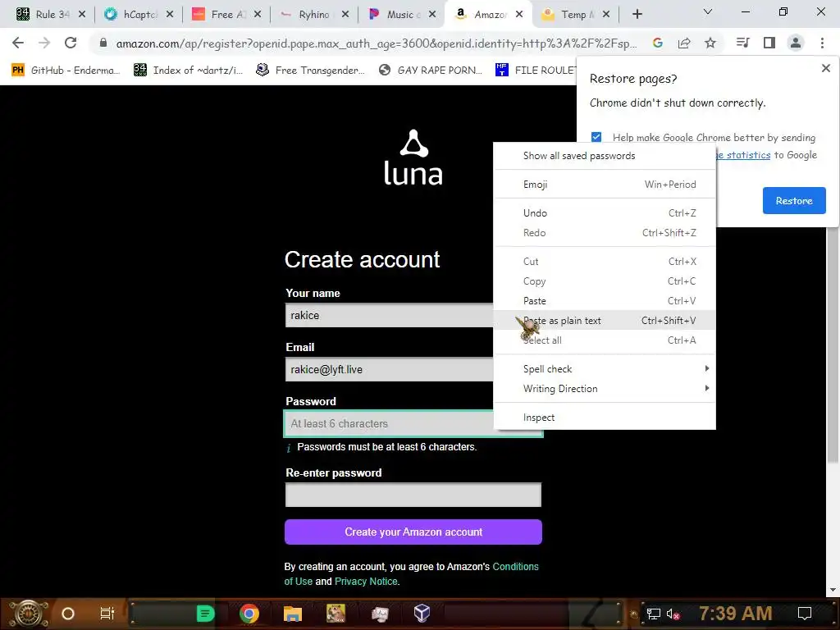
Task: Go back using the browser back arrow
Action: [18, 43]
